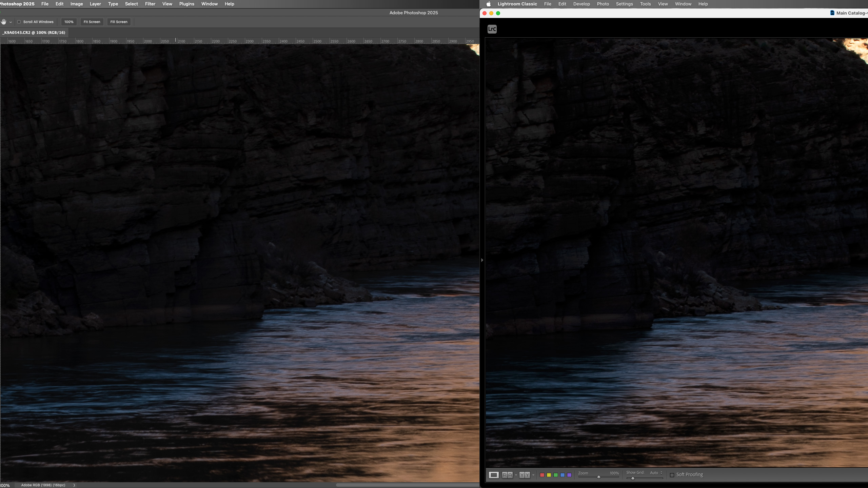Apply the red color label
This screenshot has height=488, width=868.
tap(542, 475)
